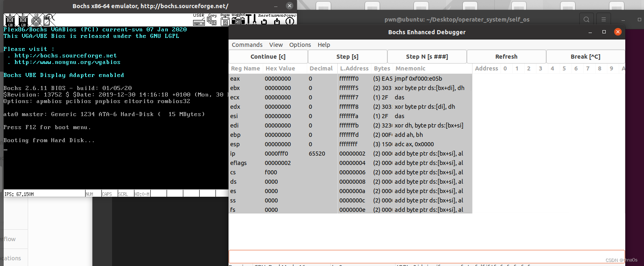Screen dimensions: 644x266
Task: Maximize the Bochs Enhanced Debugger window
Action: [x=604, y=32]
